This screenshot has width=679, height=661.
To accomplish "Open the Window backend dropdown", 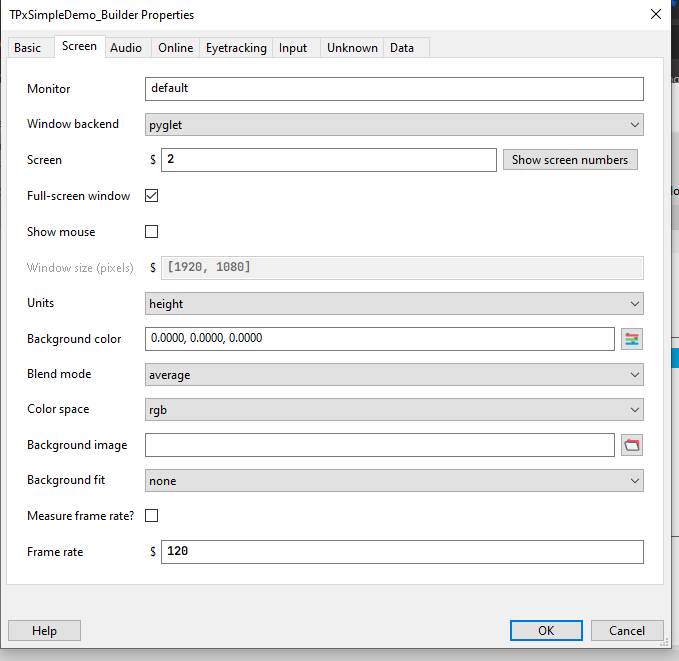I will pos(394,125).
